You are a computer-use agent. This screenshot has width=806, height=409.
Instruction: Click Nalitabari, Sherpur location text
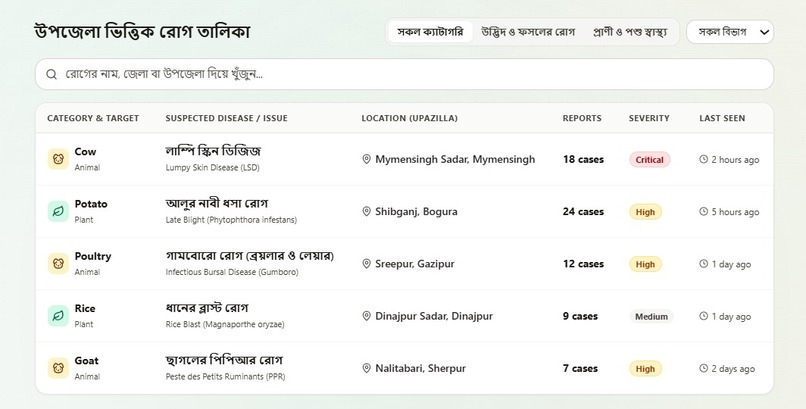click(x=420, y=368)
